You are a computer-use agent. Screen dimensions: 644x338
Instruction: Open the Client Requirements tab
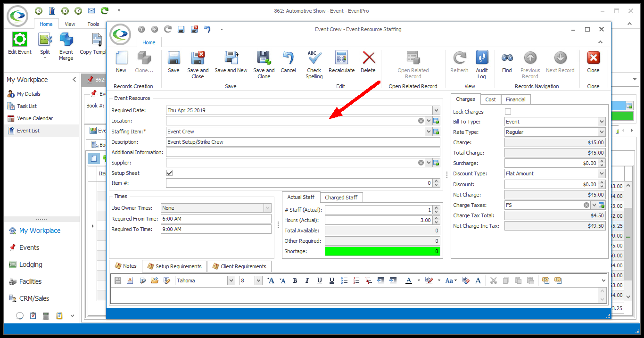tap(239, 266)
